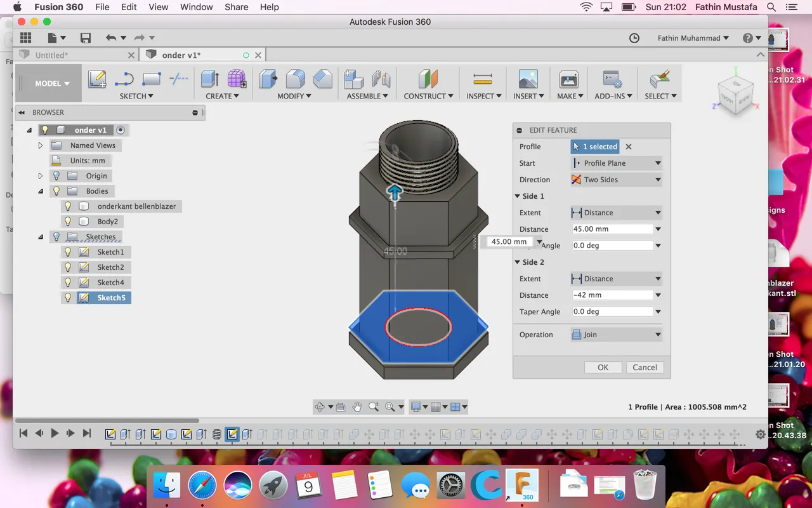Collapse the Side 1 section
812x508 pixels.
(x=518, y=196)
